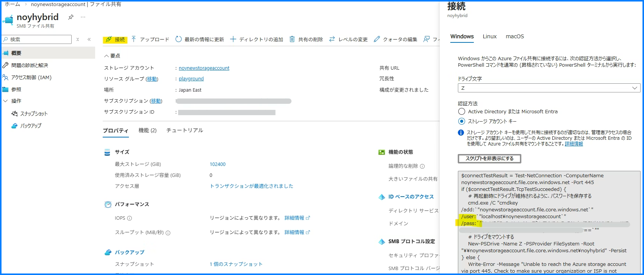Clear the sidebar search with X icon
The width and height of the screenshot is (644, 275).
point(78,39)
